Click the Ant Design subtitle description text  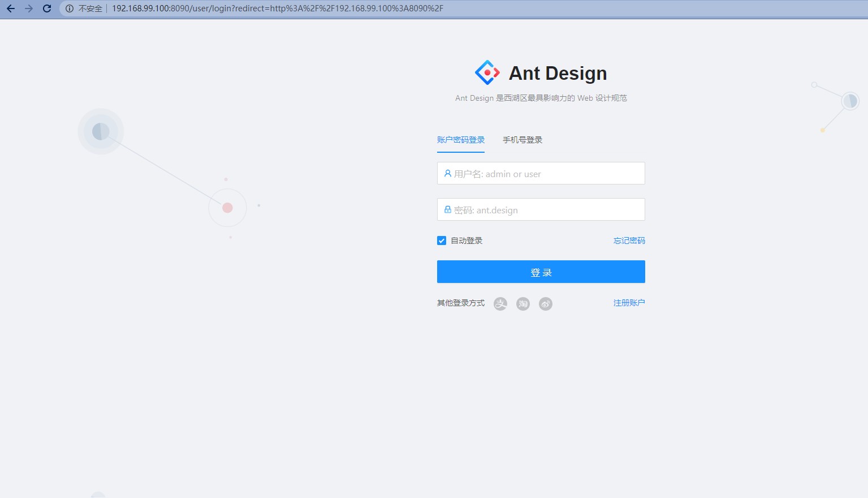click(541, 98)
